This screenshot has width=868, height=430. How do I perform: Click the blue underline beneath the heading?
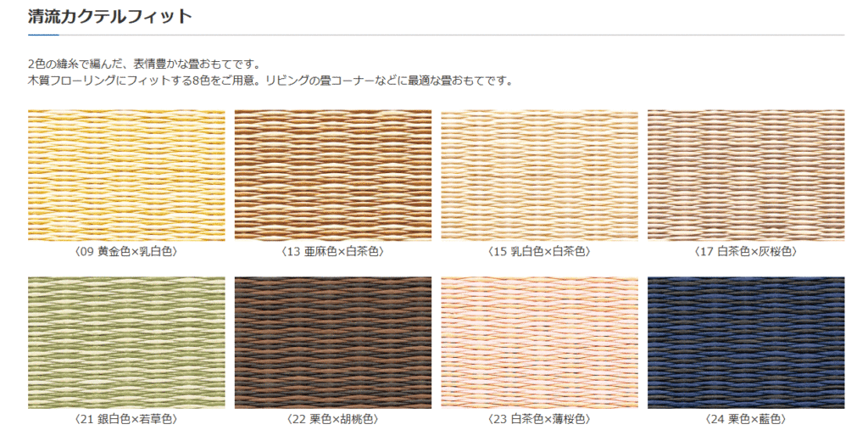43,35
